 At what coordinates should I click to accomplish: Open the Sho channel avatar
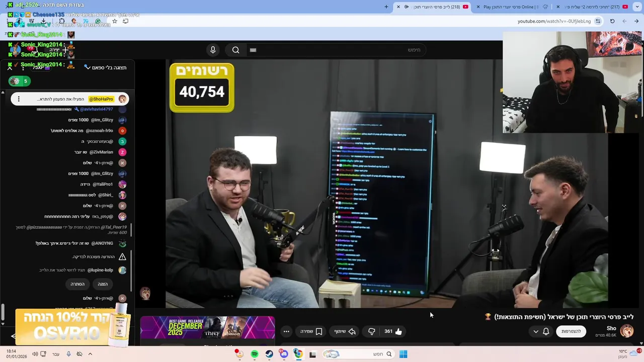point(627,331)
